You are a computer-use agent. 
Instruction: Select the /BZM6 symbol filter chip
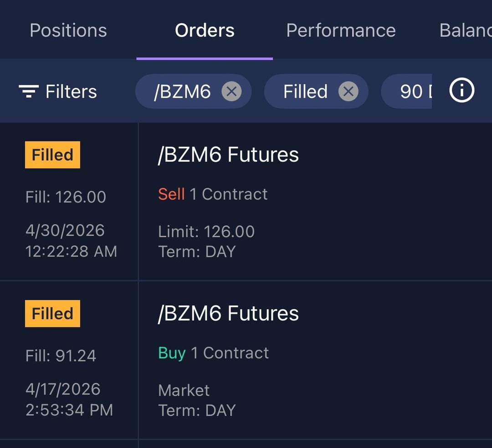[182, 92]
